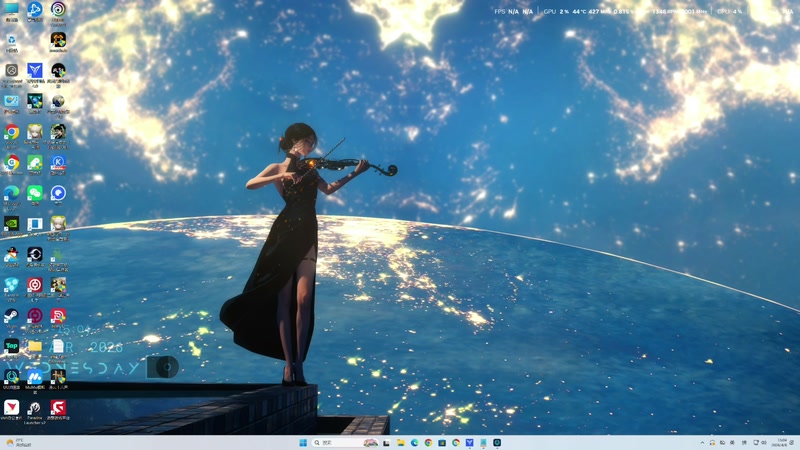Image resolution: width=800 pixels, height=450 pixels.
Task: Select the yellow folder on the desktop
Action: click(35, 346)
